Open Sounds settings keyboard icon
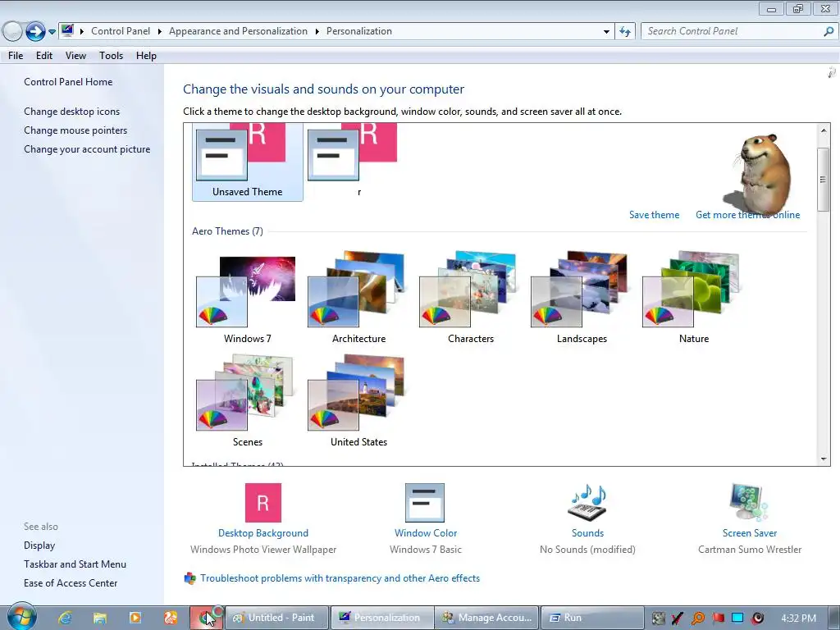The width and height of the screenshot is (840, 630). click(x=587, y=503)
